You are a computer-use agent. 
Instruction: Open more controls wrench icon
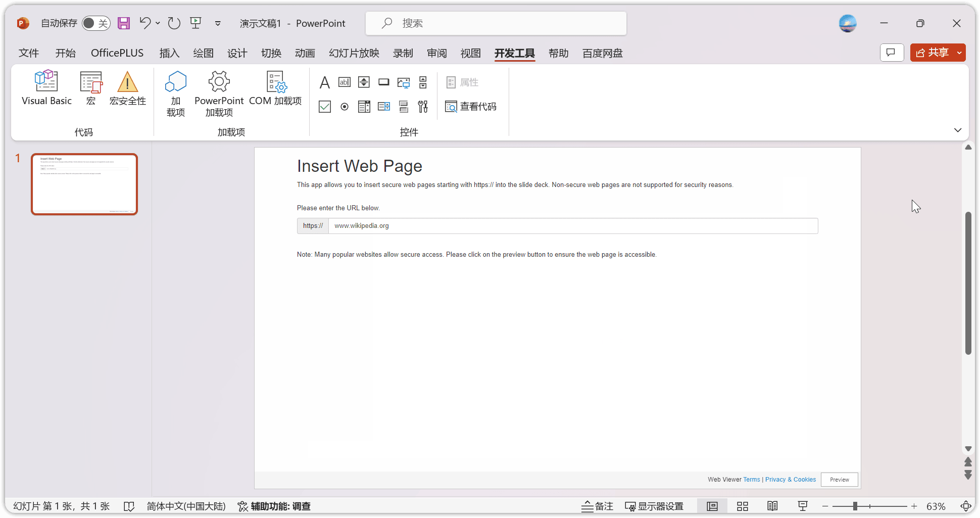click(x=423, y=107)
